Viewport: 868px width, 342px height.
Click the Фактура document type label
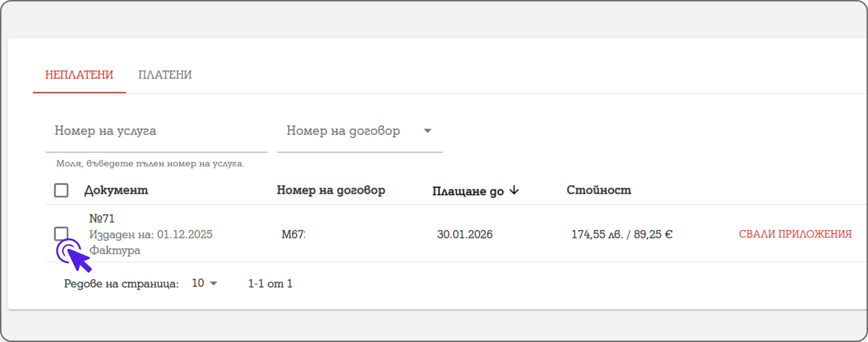click(115, 250)
